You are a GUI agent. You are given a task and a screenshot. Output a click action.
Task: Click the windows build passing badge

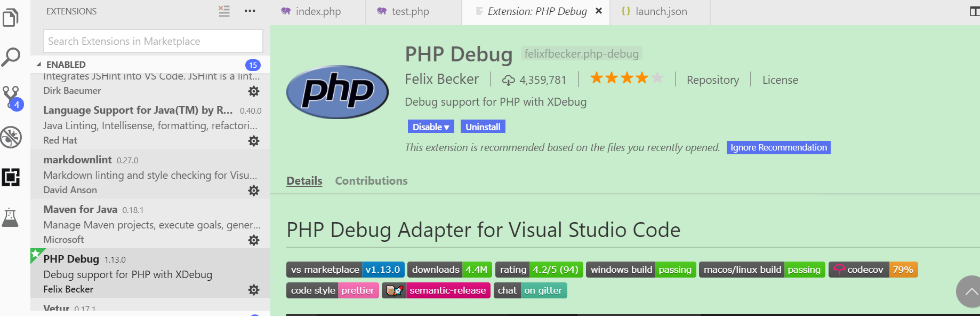point(641,270)
